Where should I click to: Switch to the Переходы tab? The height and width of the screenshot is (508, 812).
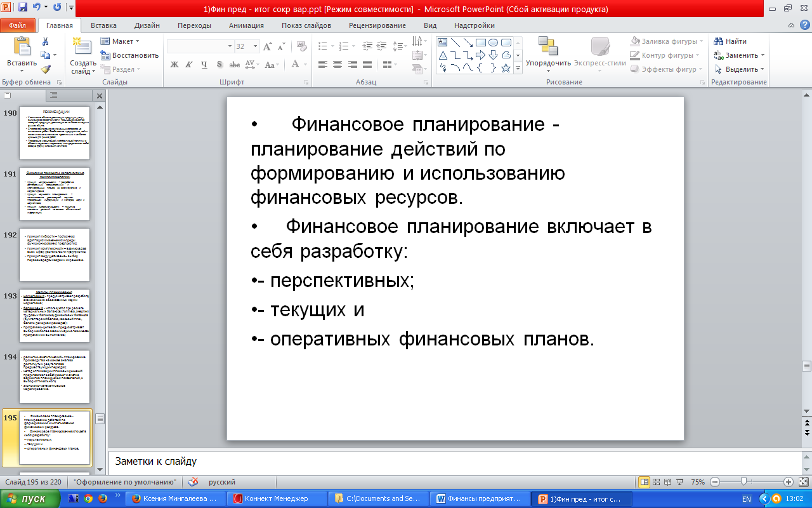coord(195,25)
